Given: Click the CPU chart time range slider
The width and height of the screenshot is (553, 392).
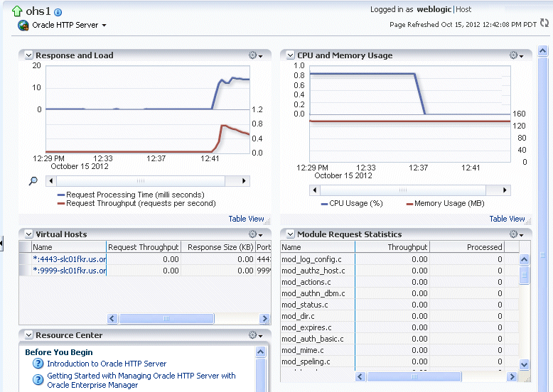Looking at the screenshot, I should coord(403,190).
